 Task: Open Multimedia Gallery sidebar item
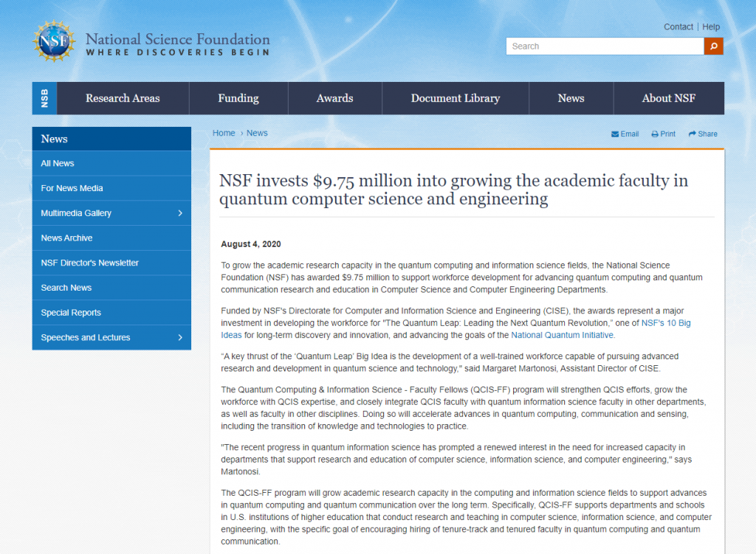111,213
